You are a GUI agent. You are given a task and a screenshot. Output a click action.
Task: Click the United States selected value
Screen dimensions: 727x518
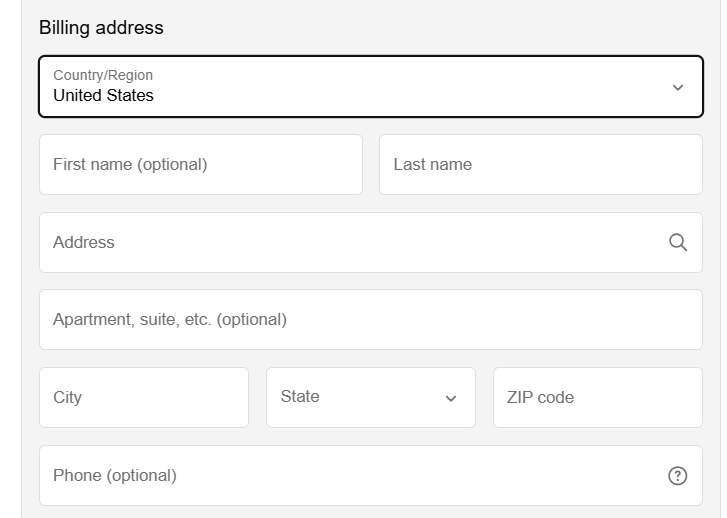103,96
